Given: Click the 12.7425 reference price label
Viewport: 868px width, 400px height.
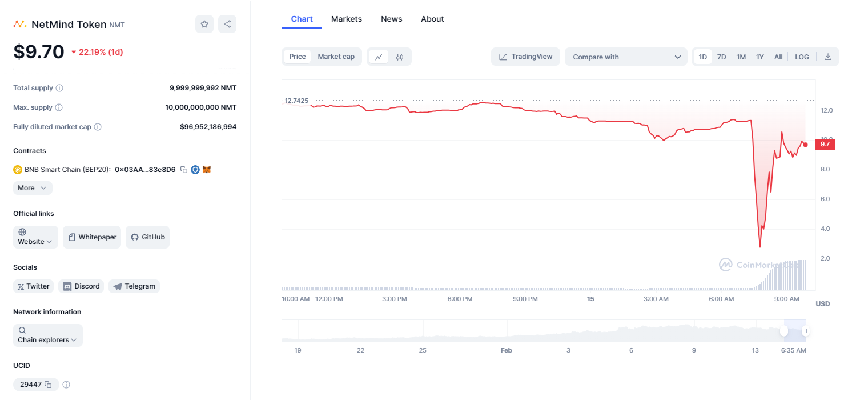Looking at the screenshot, I should [x=296, y=101].
